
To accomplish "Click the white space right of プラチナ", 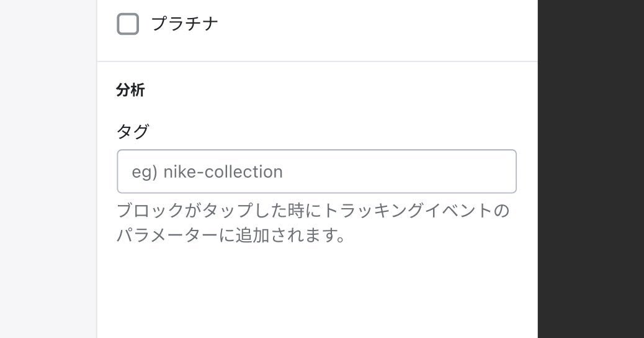I will pos(372,24).
